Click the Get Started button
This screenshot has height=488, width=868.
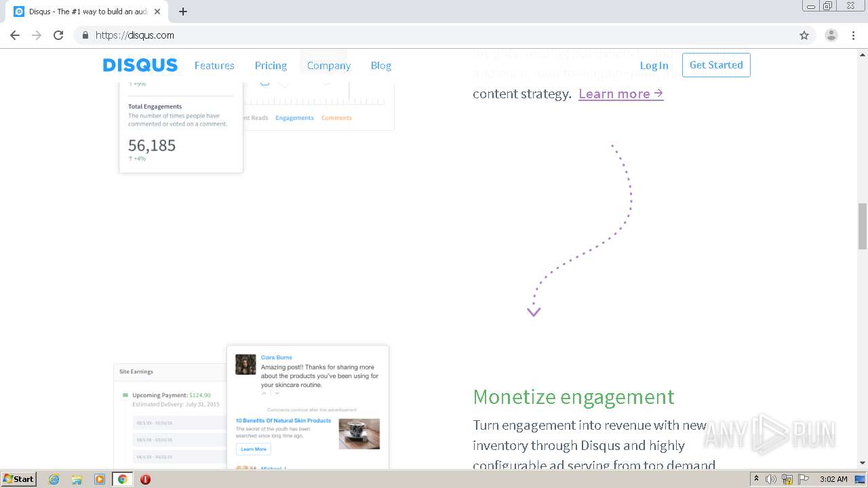click(716, 65)
